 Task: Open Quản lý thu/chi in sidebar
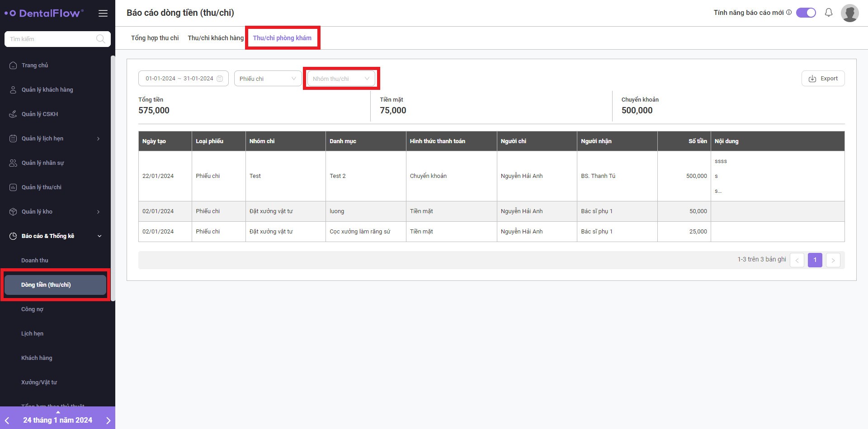point(41,187)
